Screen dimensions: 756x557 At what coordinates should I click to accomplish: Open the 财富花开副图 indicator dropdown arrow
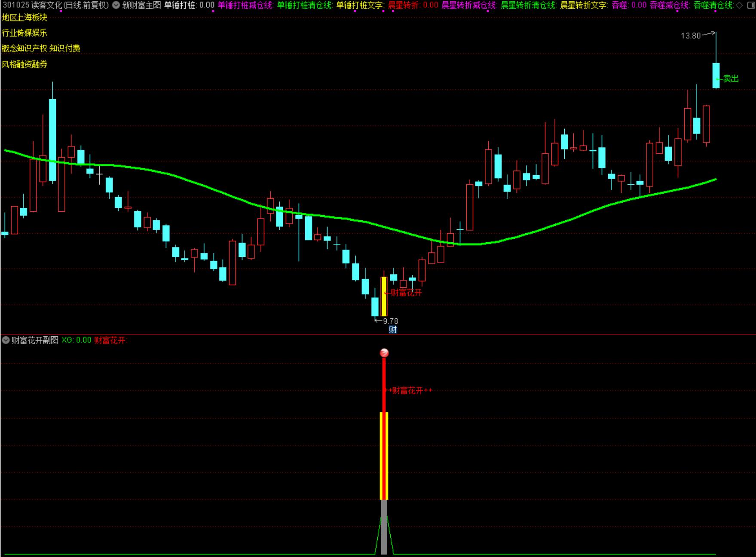(6, 341)
